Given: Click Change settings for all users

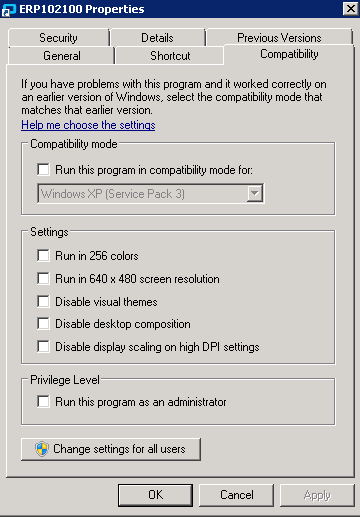Looking at the screenshot, I should click(111, 449).
